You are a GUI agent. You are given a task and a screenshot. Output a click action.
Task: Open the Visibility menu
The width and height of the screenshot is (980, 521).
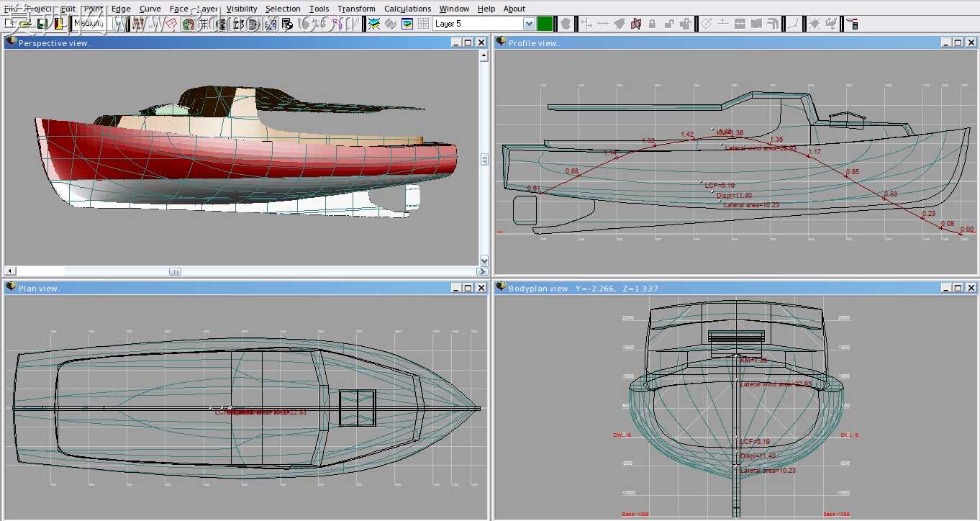tap(242, 9)
